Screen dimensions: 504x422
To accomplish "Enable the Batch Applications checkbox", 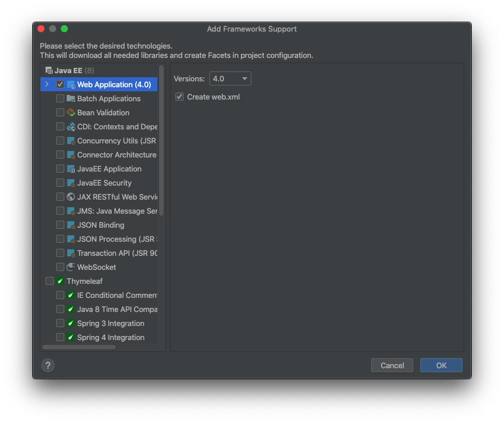I will [x=60, y=98].
